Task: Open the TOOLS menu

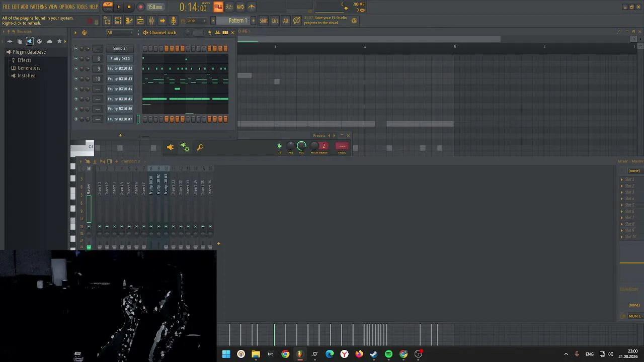Action: (82, 7)
